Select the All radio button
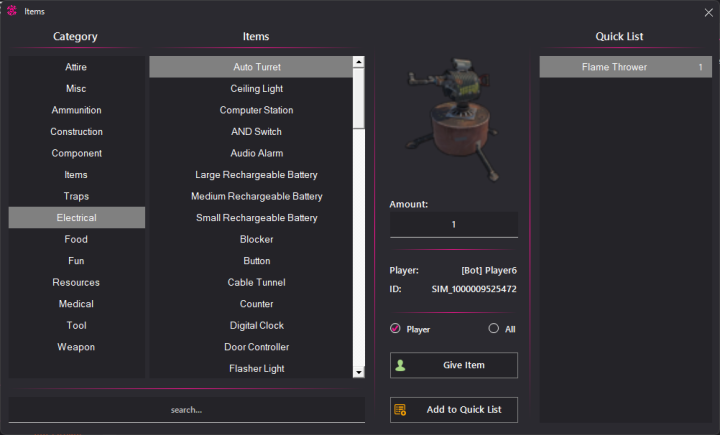The height and width of the screenshot is (435, 720). (x=494, y=328)
